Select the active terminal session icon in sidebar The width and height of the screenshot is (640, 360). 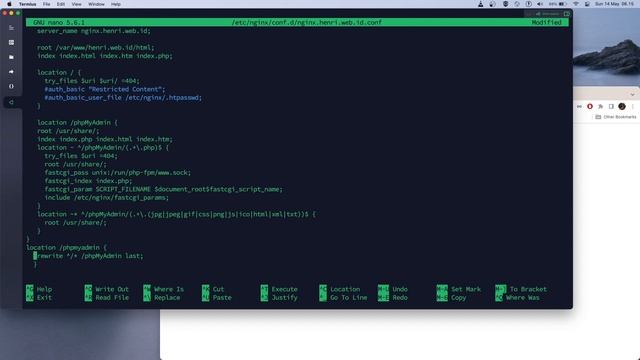11,102
